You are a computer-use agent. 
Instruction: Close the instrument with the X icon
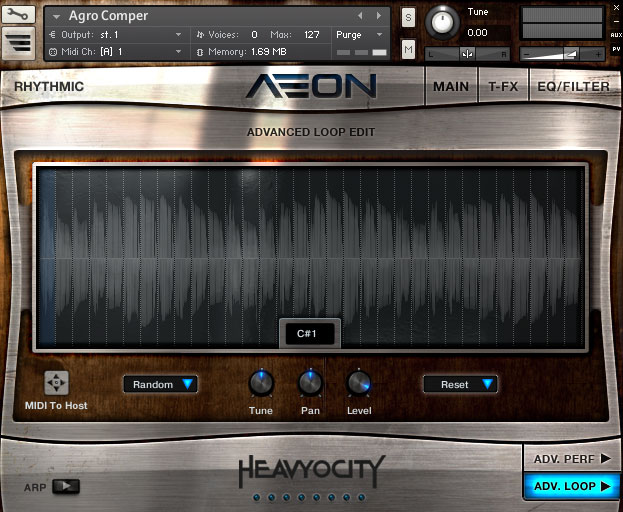coord(616,7)
